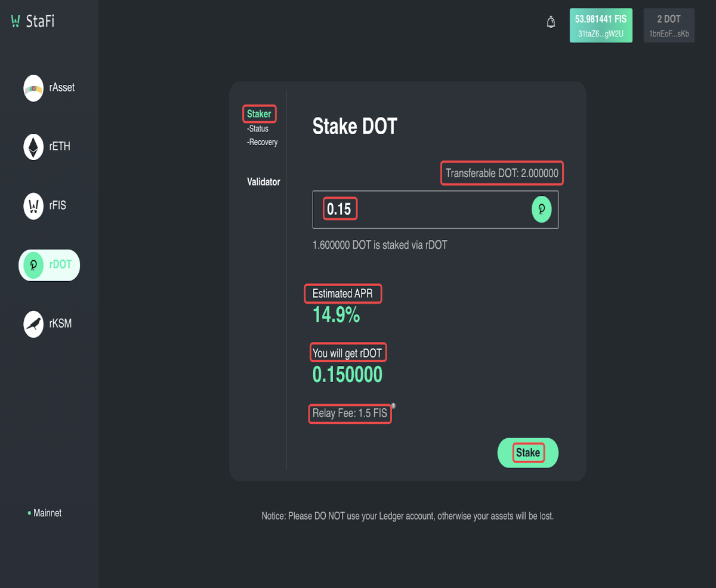716x588 pixels.
Task: Click the Relay Fee info icon
Action: (x=393, y=405)
